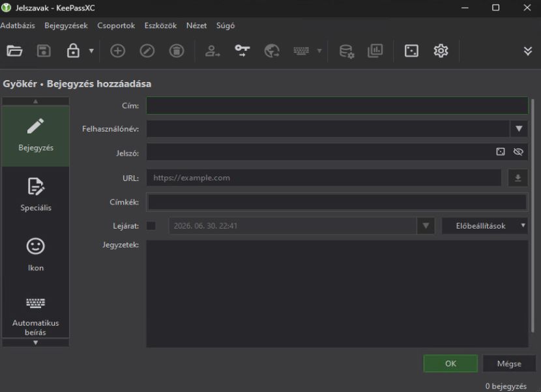Switch to the Speciális sidebar section
The width and height of the screenshot is (541, 392).
point(36,195)
